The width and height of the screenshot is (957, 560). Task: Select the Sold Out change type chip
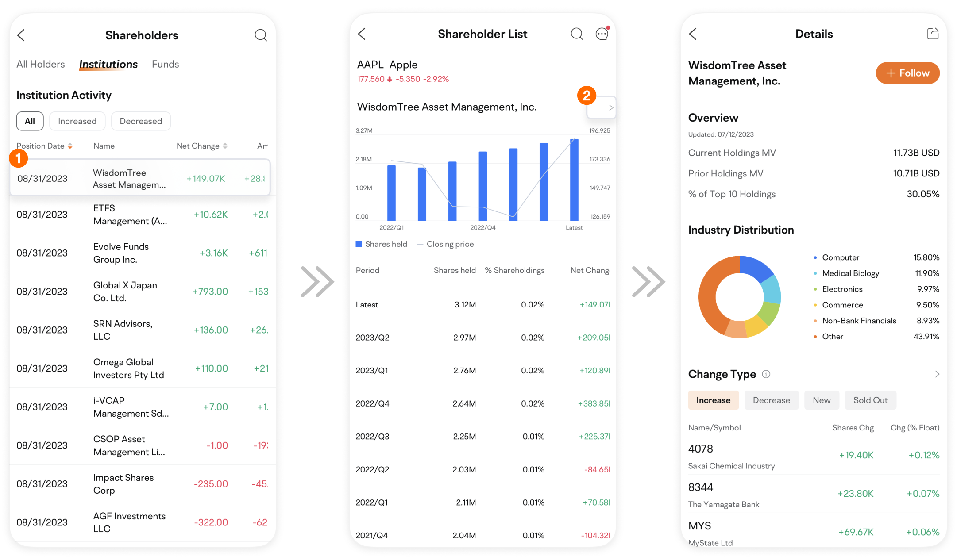point(870,400)
